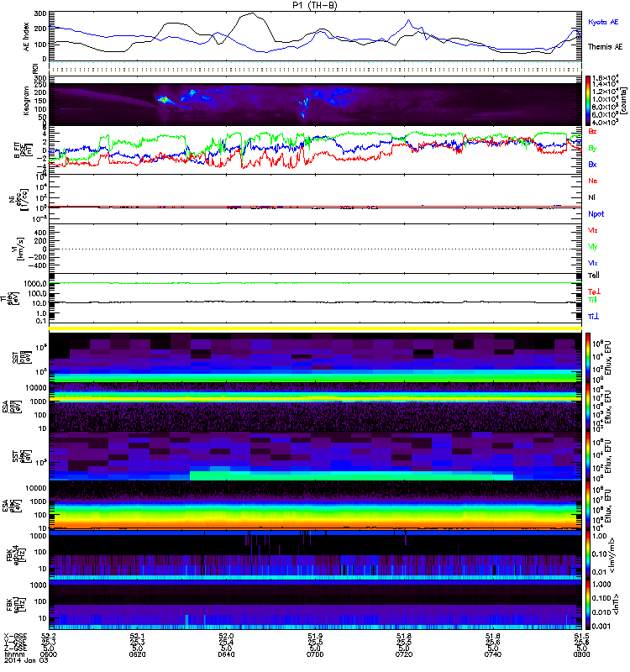Click the X-GSE value 52.2
The width and height of the screenshot is (630, 672).
(x=49, y=636)
